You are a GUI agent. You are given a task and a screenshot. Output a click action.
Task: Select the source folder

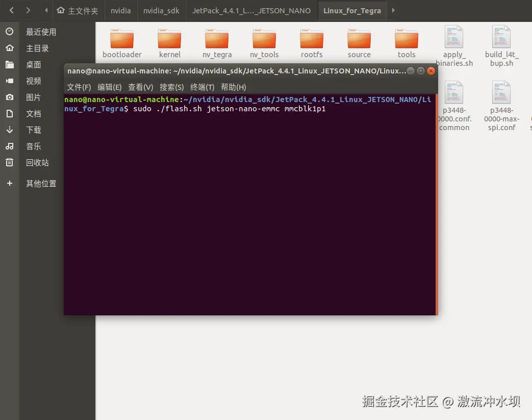[359, 43]
